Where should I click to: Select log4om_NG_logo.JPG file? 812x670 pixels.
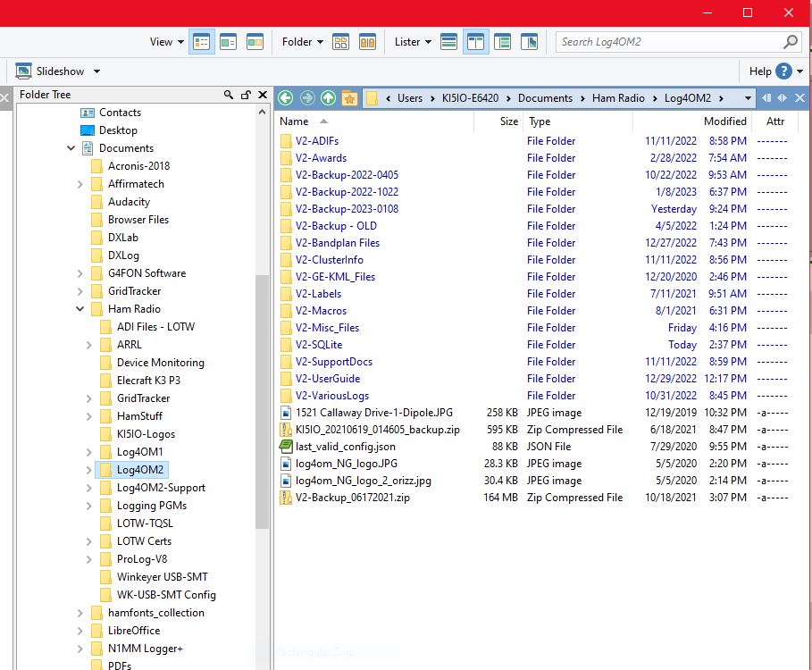pos(347,464)
